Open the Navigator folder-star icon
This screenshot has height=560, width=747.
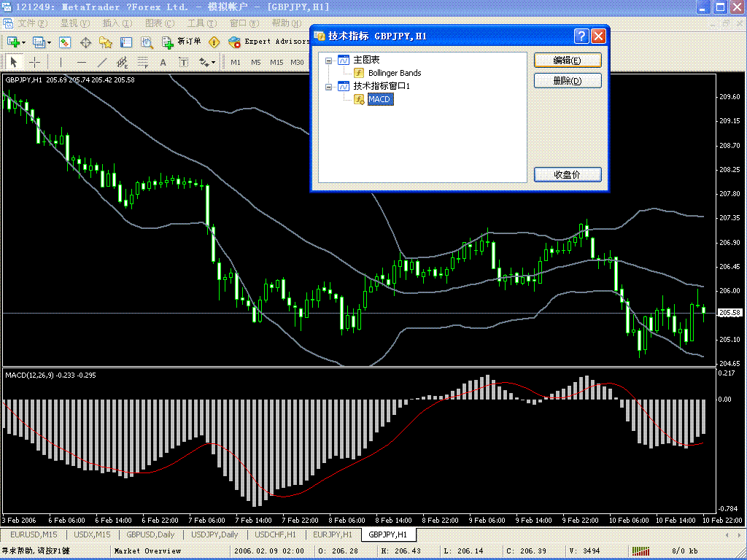105,42
